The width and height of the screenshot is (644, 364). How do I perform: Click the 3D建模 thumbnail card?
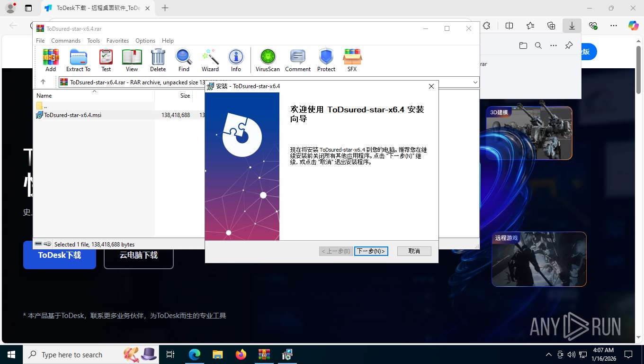point(529,133)
